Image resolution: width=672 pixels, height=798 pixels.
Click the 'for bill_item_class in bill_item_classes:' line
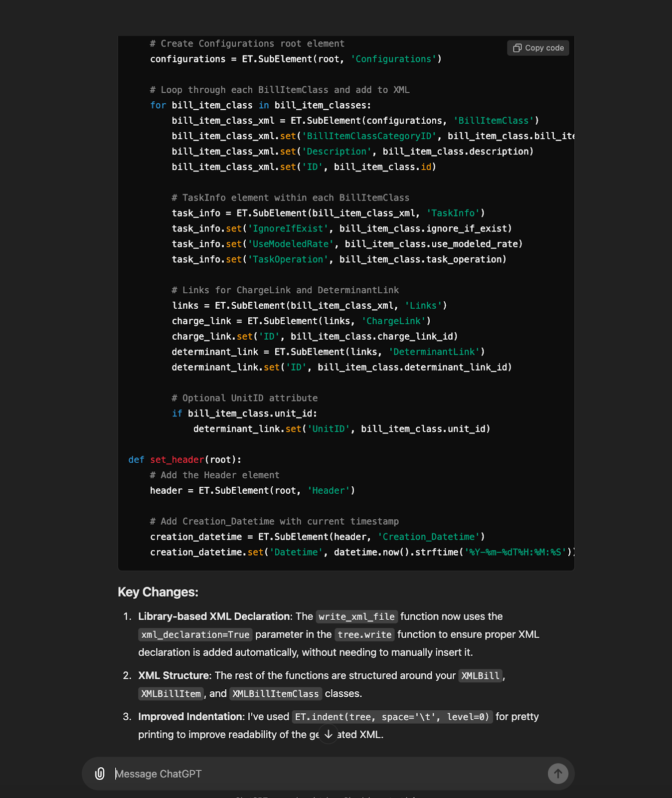pyautogui.click(x=261, y=105)
